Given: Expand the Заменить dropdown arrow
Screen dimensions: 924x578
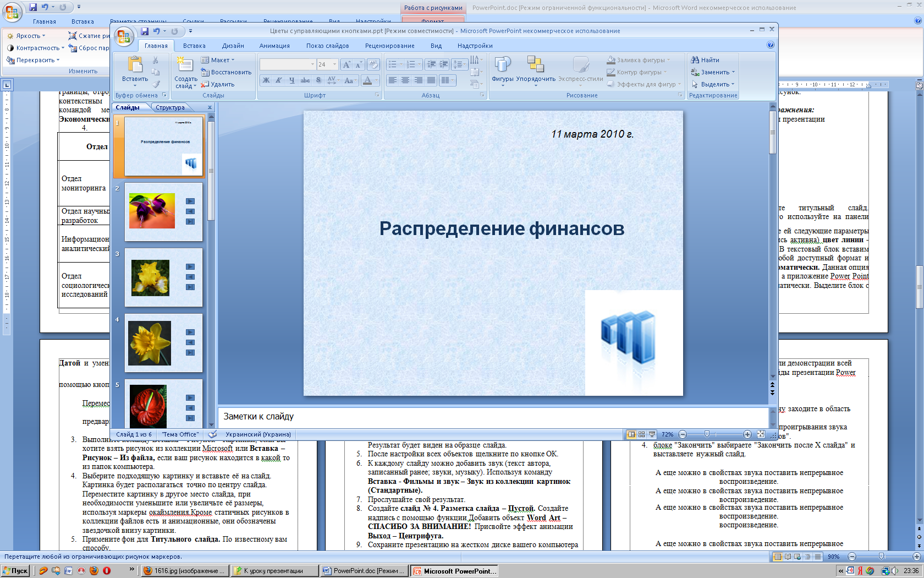Looking at the screenshot, I should (733, 73).
